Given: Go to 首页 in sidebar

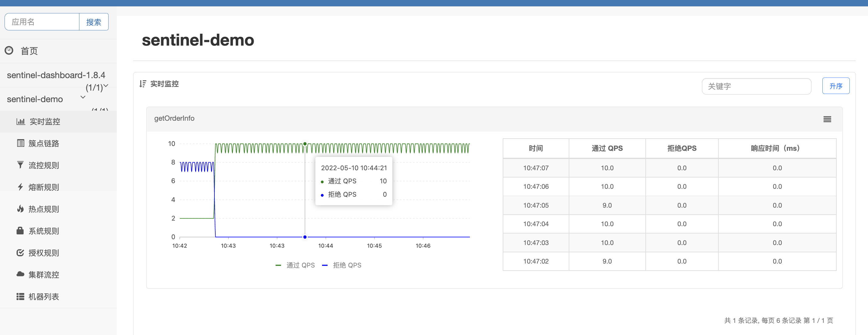Looking at the screenshot, I should [29, 51].
